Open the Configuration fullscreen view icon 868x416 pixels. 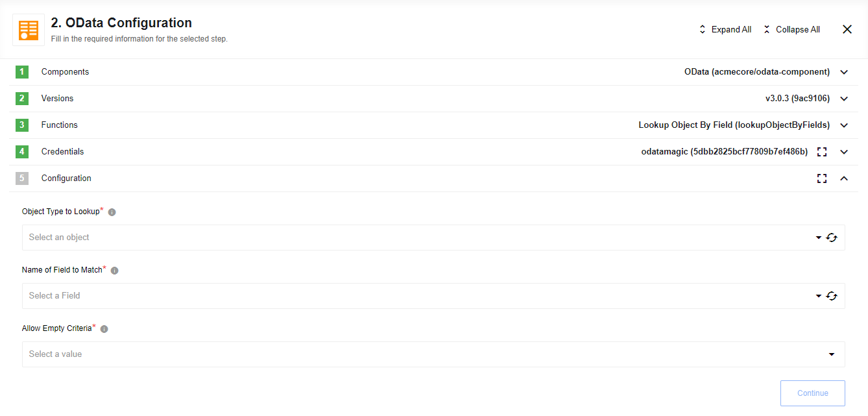(x=822, y=178)
